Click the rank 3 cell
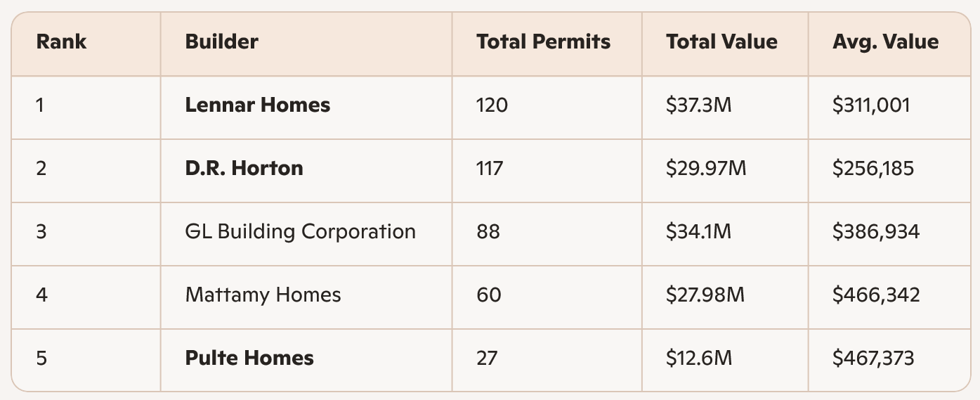Screen dimensions: 980x400 point(41,231)
